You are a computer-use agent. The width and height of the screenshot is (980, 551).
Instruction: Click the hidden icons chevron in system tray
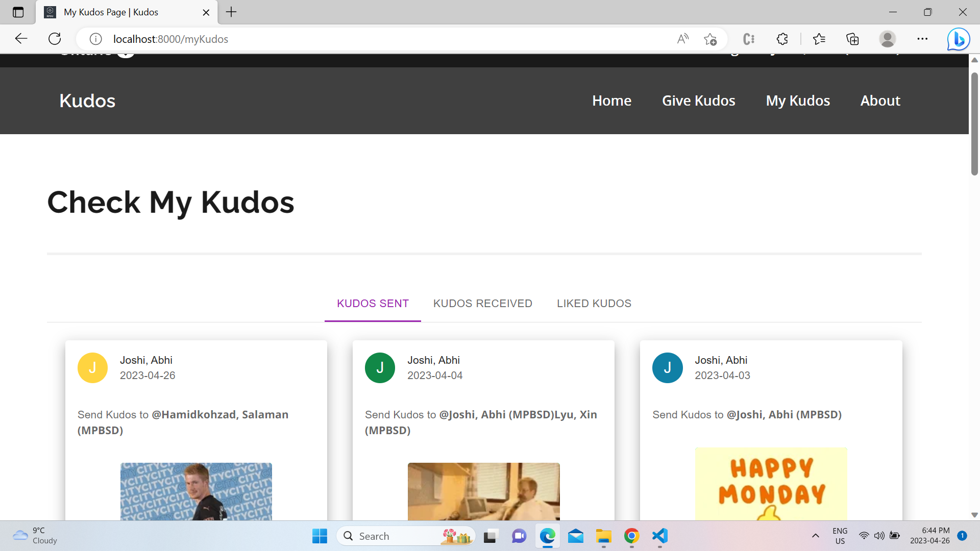[815, 536]
